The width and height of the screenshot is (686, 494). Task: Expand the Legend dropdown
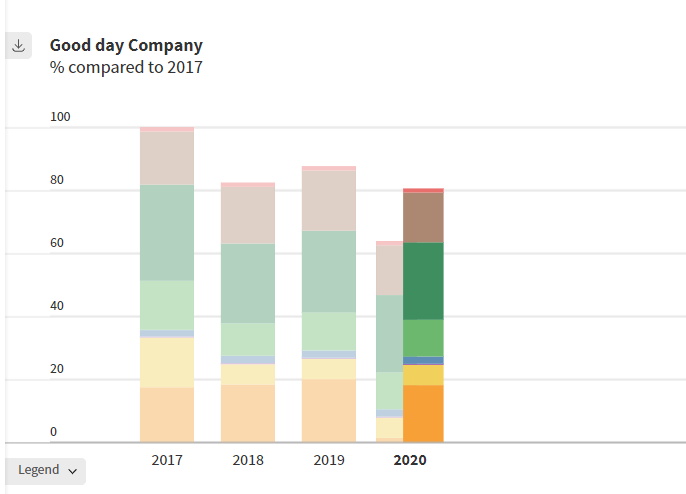point(46,470)
